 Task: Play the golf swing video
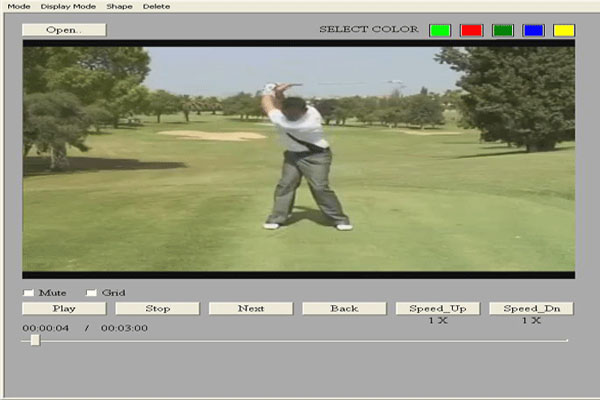[x=64, y=309]
